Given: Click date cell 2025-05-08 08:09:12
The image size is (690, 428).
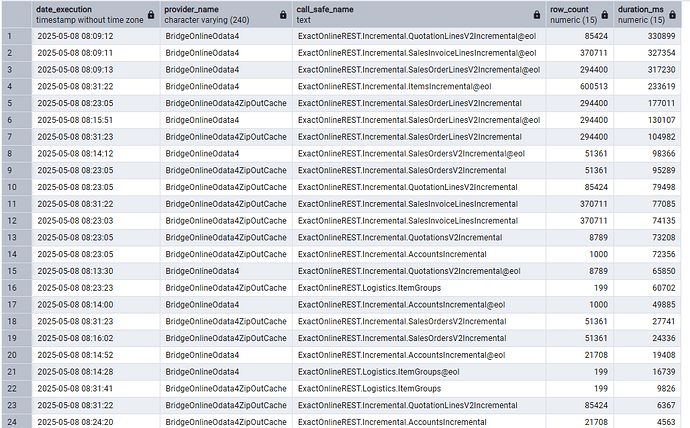Looking at the screenshot, I should (x=95, y=36).
